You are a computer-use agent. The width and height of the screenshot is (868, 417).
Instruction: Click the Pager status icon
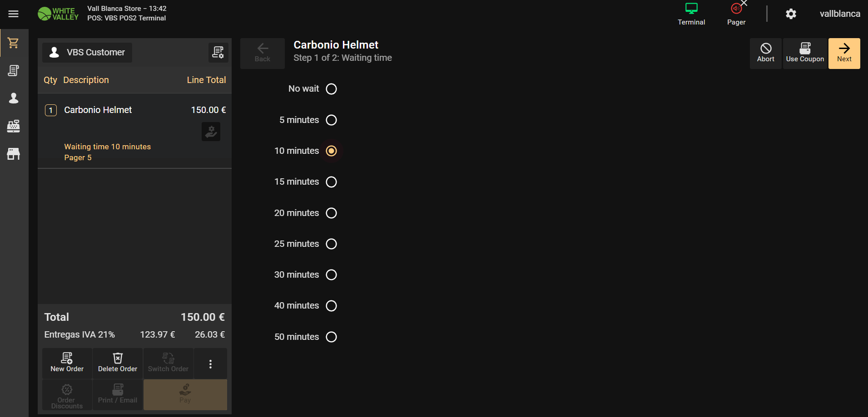click(x=736, y=14)
